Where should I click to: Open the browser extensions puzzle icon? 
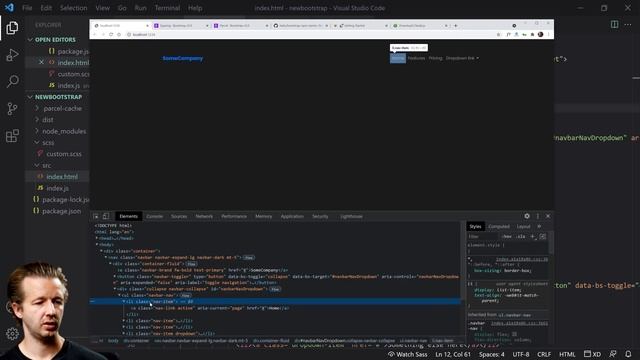(532, 35)
